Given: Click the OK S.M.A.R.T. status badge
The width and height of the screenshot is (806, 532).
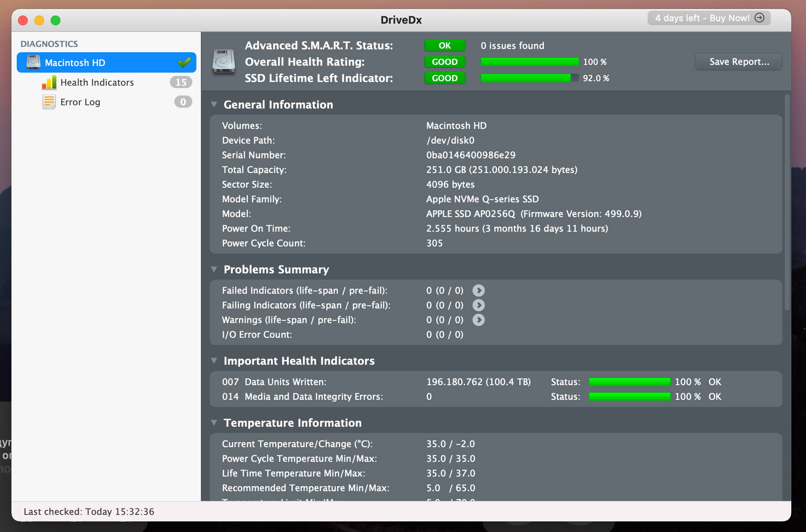Looking at the screenshot, I should point(445,46).
